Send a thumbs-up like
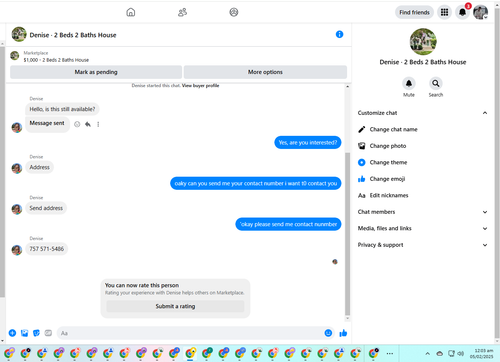The height and width of the screenshot is (362, 500). (x=343, y=333)
